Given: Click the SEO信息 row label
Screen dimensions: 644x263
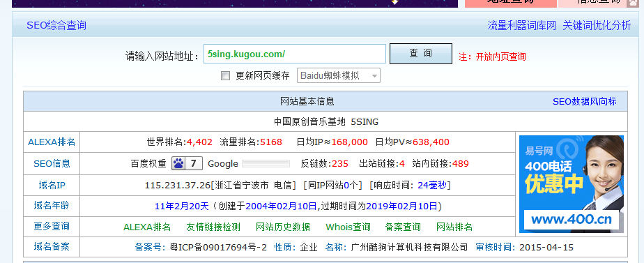Looking at the screenshot, I should pos(52,163).
